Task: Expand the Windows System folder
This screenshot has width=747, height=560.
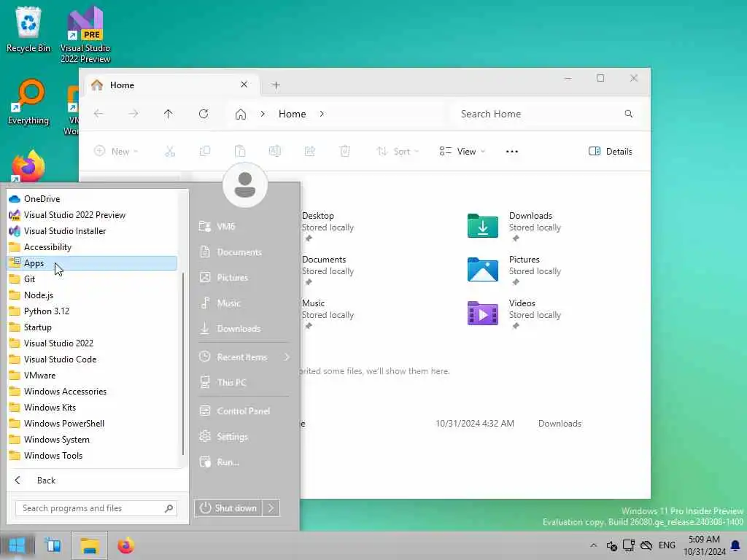Action: point(92,440)
